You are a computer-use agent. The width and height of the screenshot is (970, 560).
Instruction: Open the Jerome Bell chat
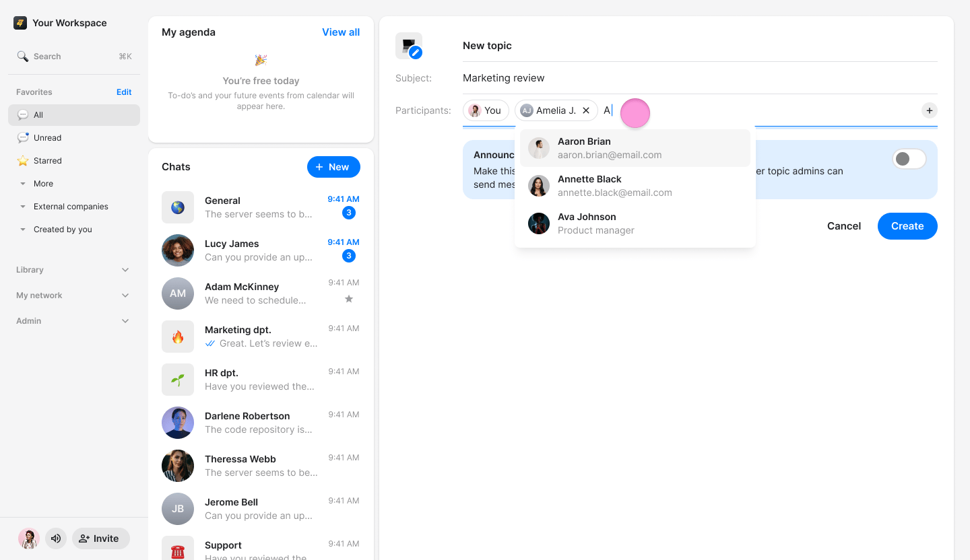[x=261, y=509]
